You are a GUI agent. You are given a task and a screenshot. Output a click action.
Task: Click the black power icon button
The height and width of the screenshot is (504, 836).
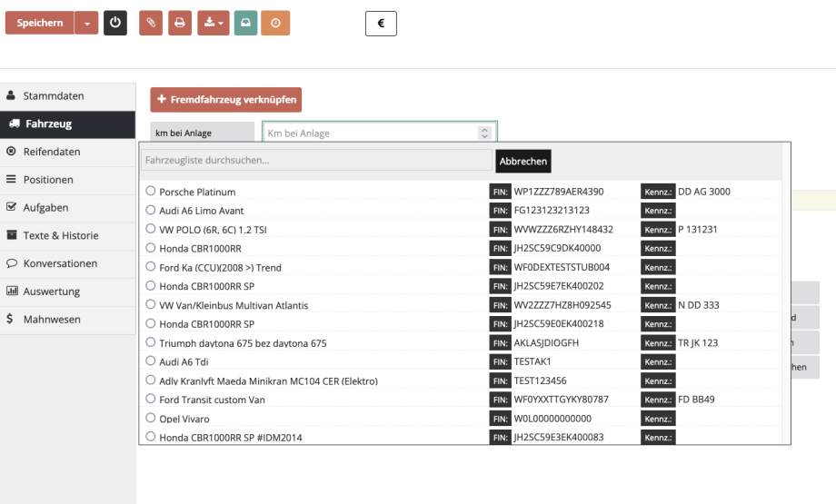[x=114, y=23]
